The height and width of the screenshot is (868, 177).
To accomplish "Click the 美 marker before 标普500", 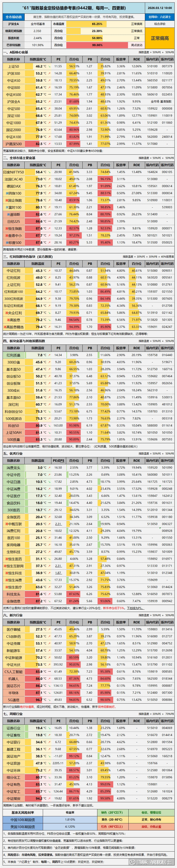I will click(7, 243).
